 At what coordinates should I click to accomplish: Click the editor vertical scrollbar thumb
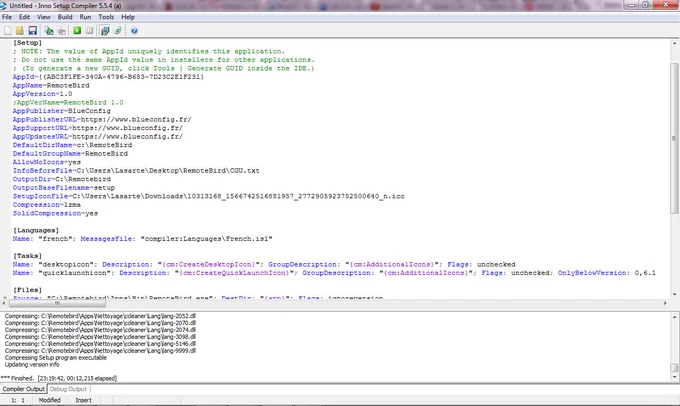click(674, 138)
